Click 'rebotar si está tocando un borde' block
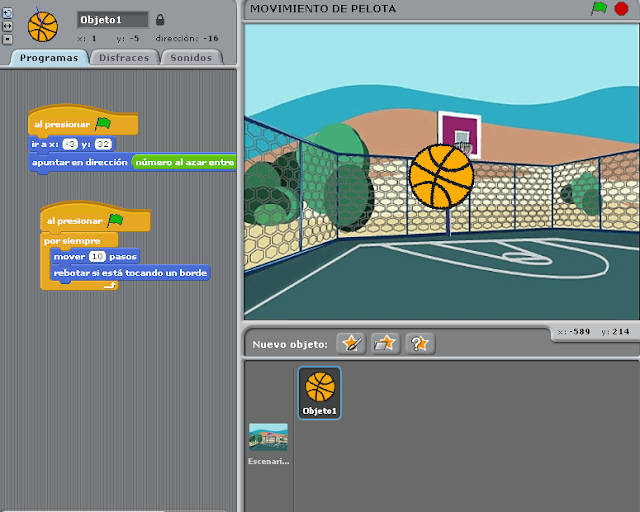The width and height of the screenshot is (640, 512). click(x=130, y=273)
